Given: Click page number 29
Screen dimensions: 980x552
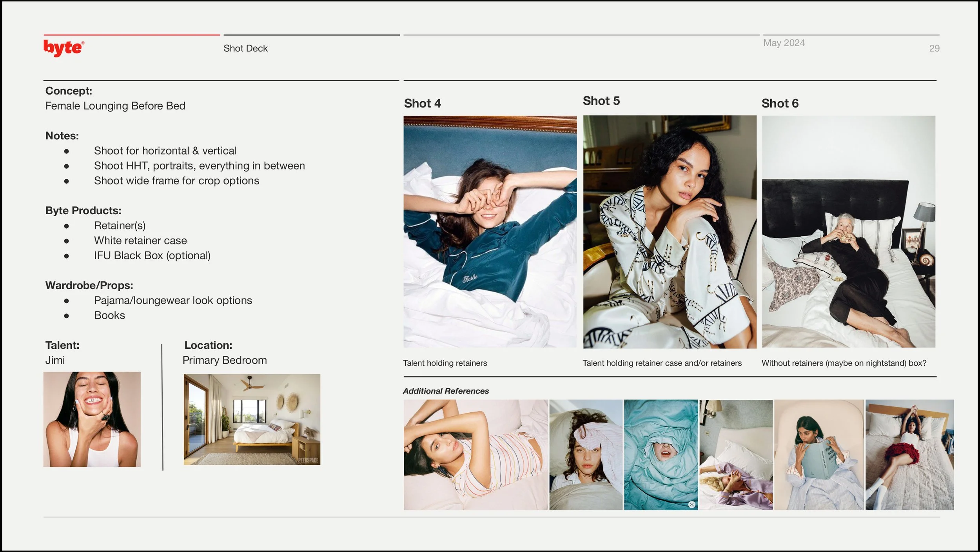Looking at the screenshot, I should pos(934,48).
